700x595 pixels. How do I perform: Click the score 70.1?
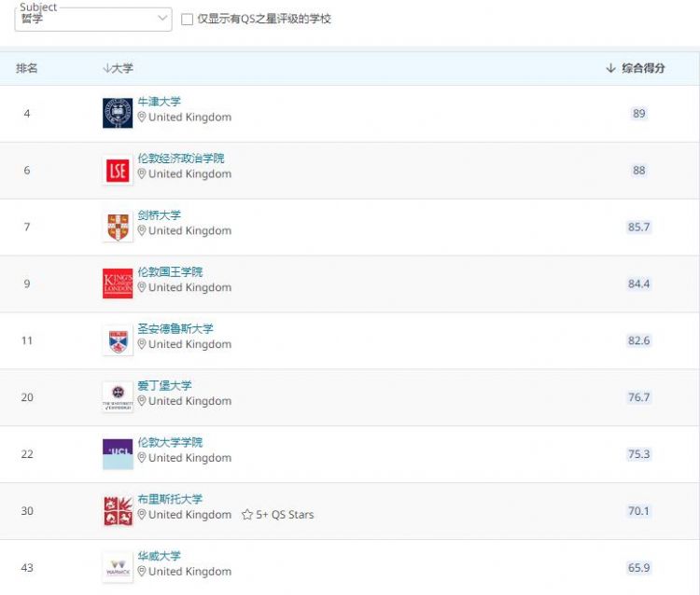[x=638, y=511]
